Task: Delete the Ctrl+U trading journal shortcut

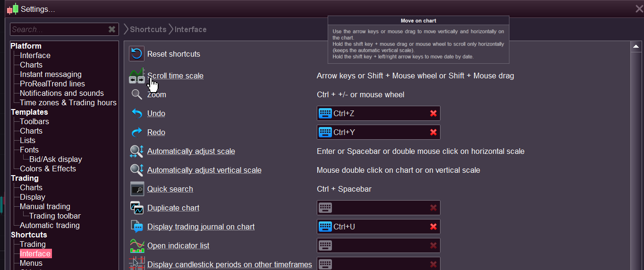Action: (x=433, y=227)
